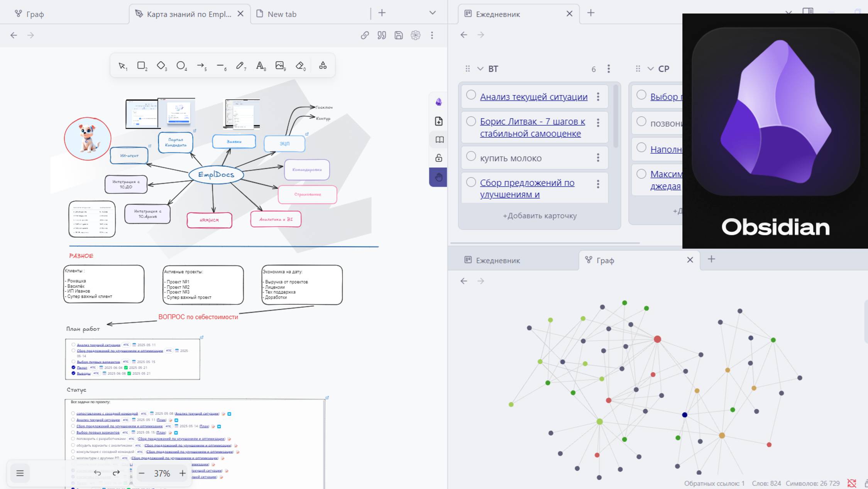
Task: Check the купить молоко card
Action: click(471, 156)
